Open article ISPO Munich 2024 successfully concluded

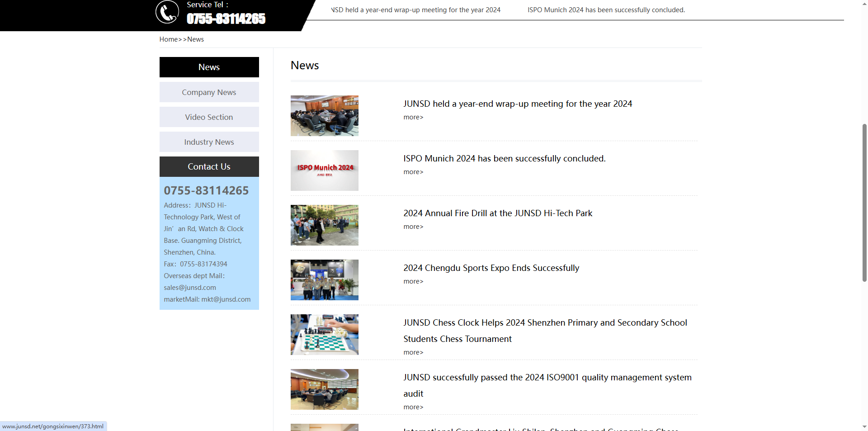(505, 158)
